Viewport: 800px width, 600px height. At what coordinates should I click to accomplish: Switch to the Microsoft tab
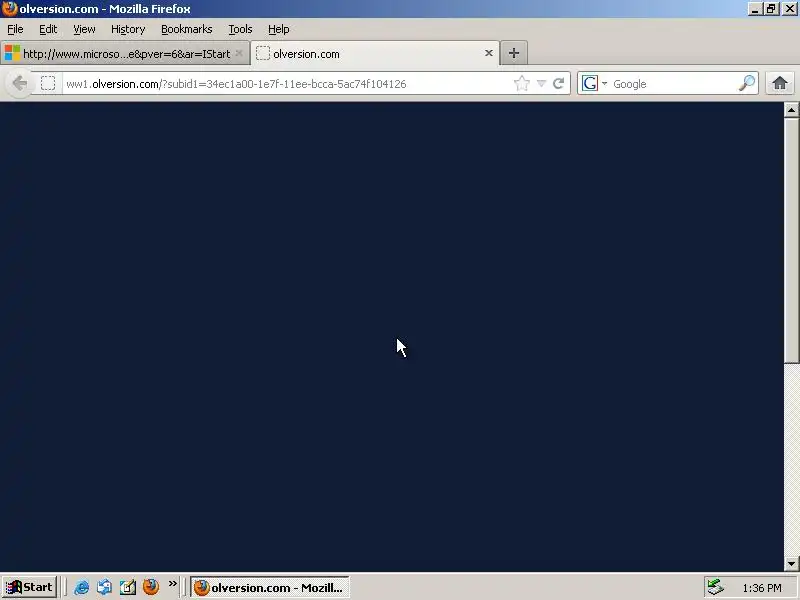click(125, 53)
